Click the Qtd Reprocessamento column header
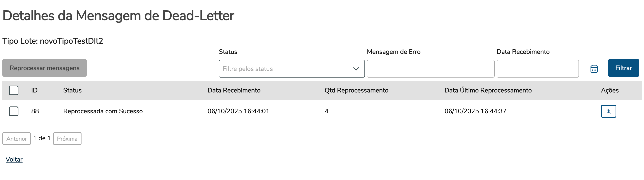Viewport: 644px width, 180px height. click(x=356, y=90)
